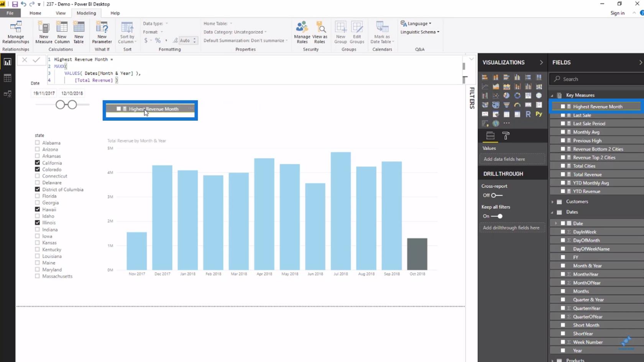
Task: Check the Florida state checkbox
Action: tap(37, 196)
